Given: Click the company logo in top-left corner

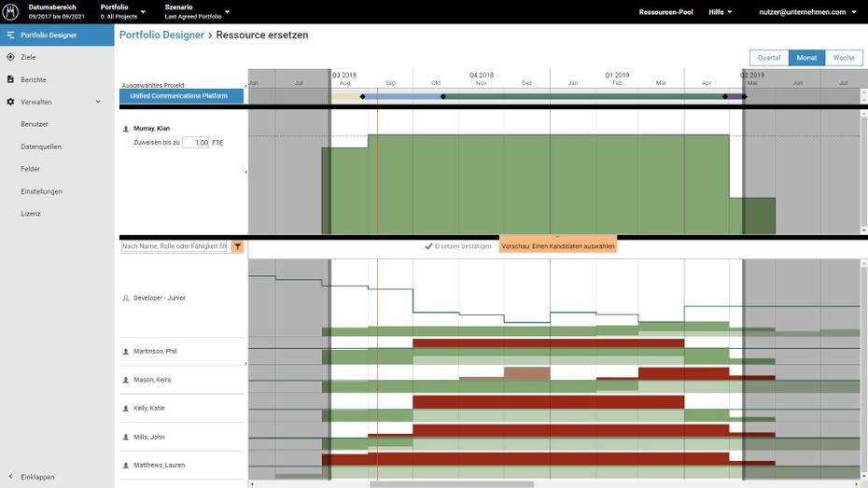Looking at the screenshot, I should pos(11,11).
